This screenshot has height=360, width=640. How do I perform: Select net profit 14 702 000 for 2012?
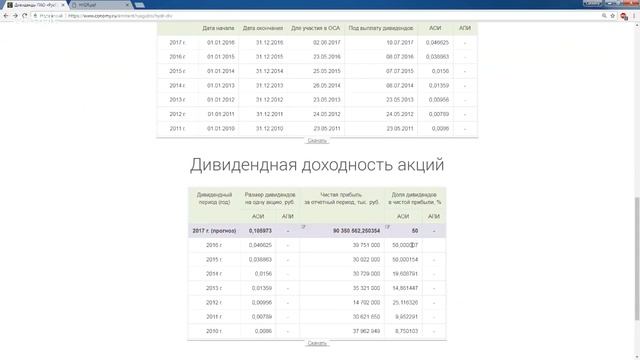click(x=366, y=302)
